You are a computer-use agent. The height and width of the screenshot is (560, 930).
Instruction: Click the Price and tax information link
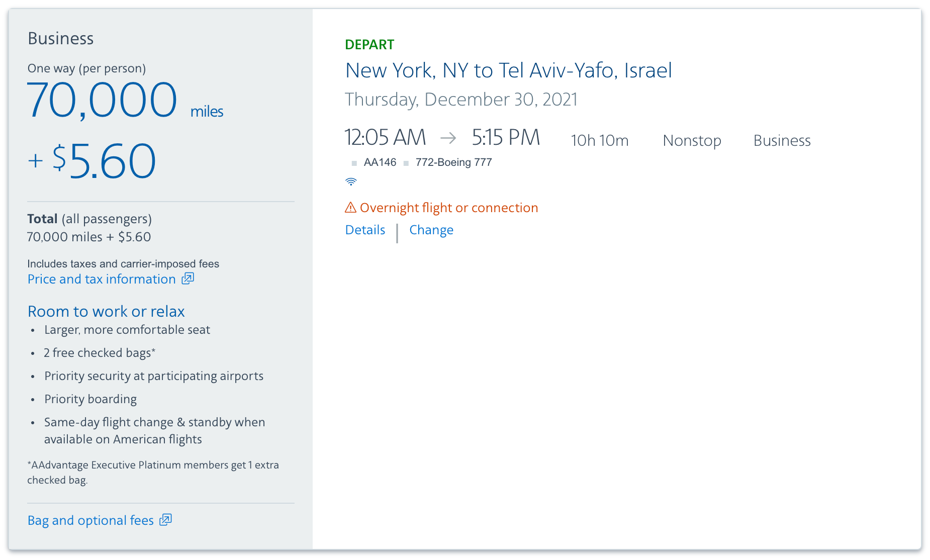point(101,279)
